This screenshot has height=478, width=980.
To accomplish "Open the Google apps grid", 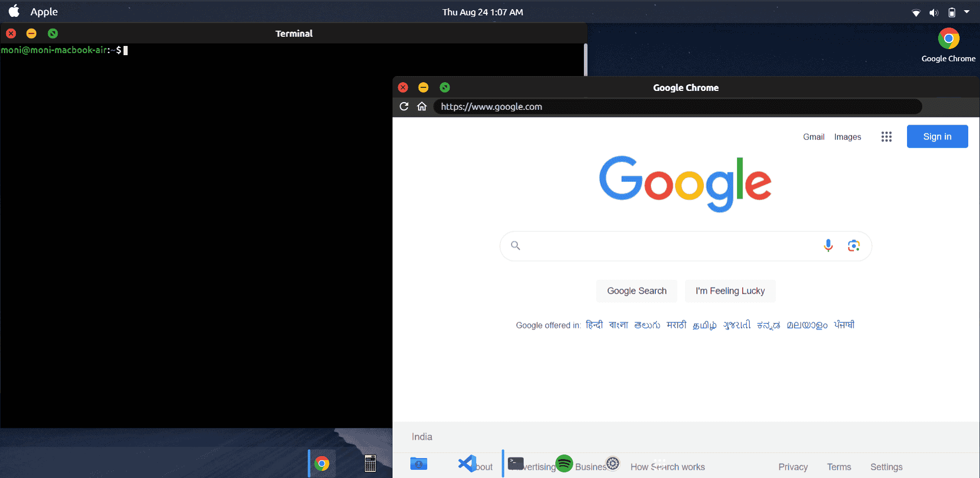I will 887,137.
